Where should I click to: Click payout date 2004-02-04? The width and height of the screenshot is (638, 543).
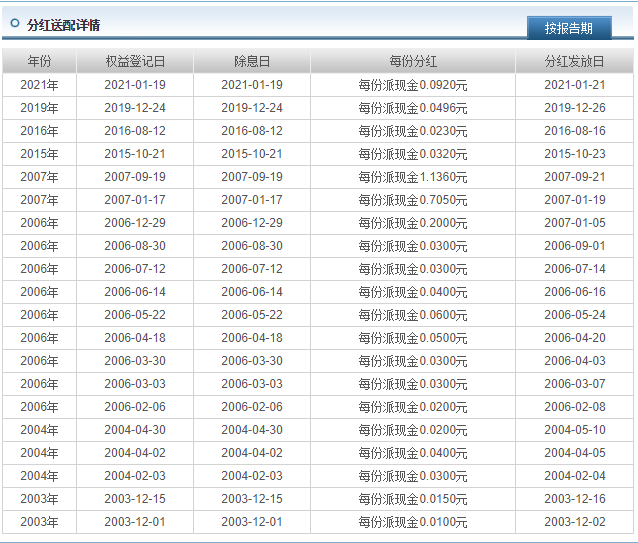tap(575, 475)
